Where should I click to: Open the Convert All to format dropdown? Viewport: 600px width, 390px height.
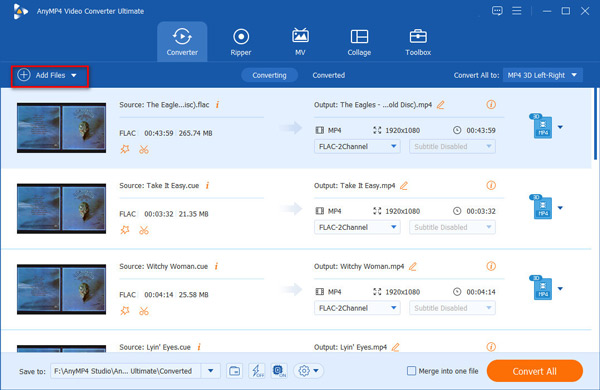(543, 75)
